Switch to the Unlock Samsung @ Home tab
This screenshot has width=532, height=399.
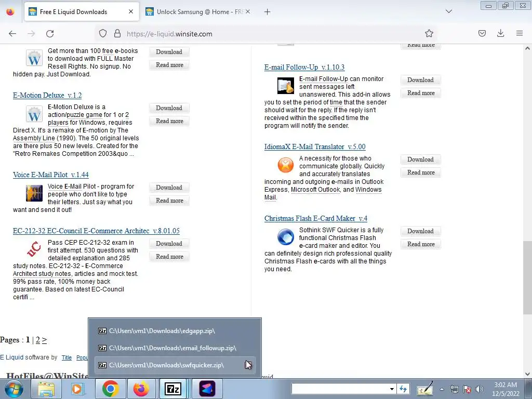click(x=198, y=12)
